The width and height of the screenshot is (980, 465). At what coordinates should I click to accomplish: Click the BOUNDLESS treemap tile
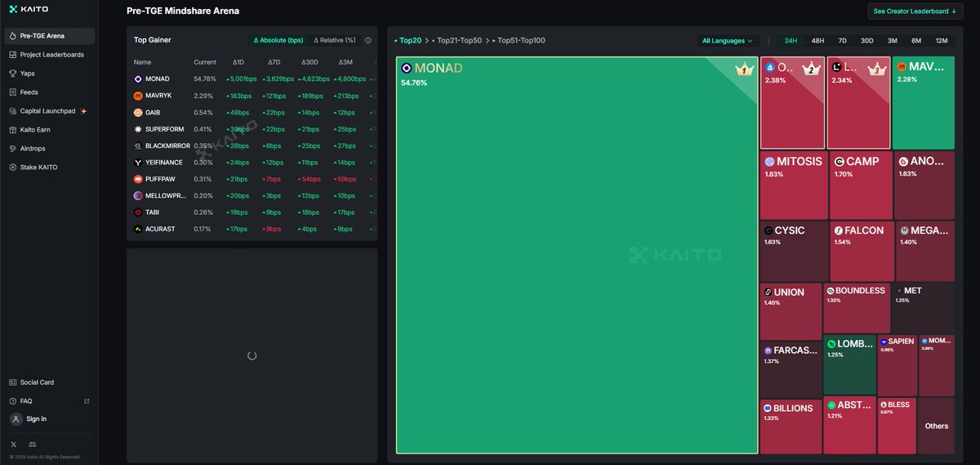(857, 307)
